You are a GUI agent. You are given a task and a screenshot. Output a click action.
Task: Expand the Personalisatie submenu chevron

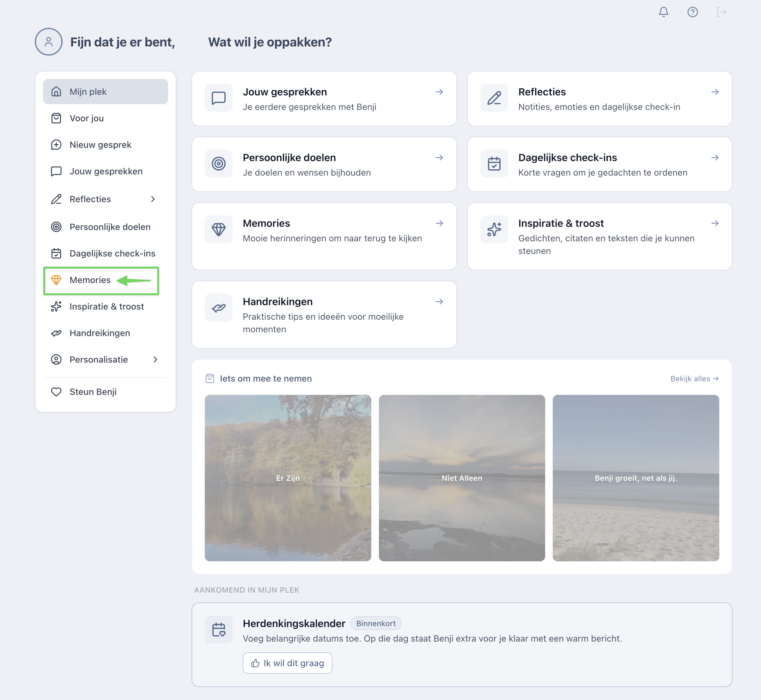coord(155,359)
